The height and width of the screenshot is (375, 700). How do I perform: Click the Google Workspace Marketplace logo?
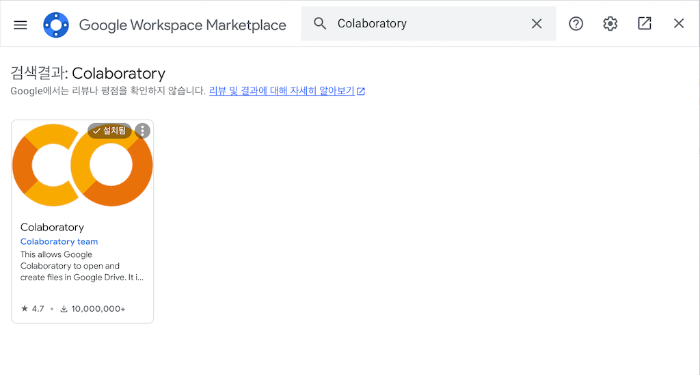pos(56,25)
